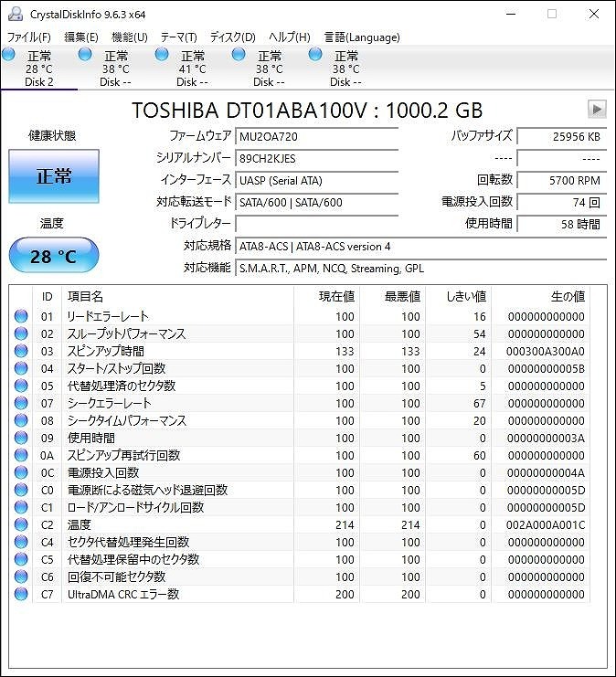
Task: Click the status icon for the C2 温度 row
Action: pos(21,525)
